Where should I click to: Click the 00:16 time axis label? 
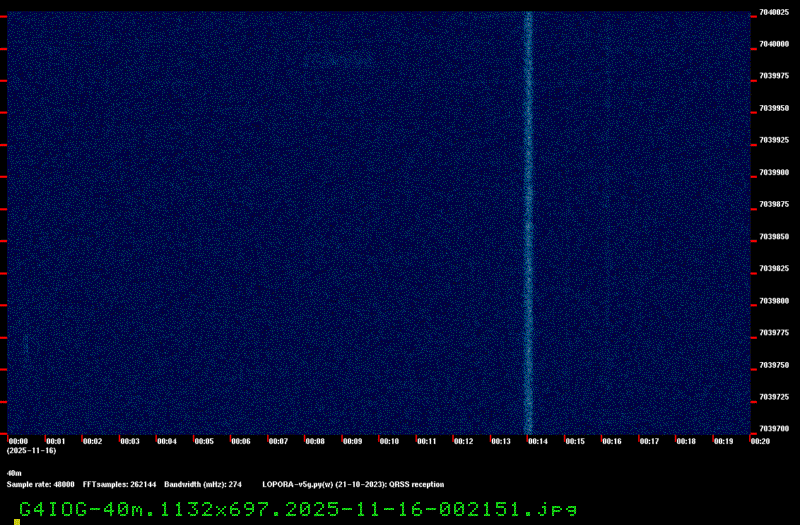612,441
